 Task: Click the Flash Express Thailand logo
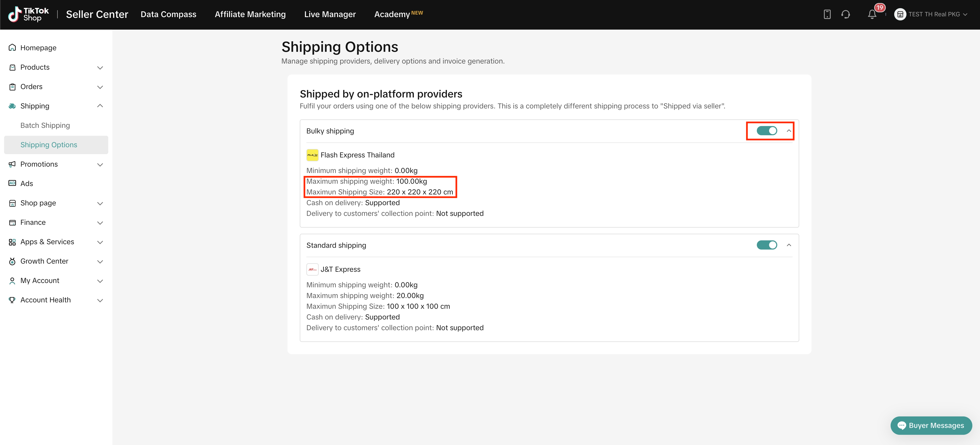(x=312, y=155)
